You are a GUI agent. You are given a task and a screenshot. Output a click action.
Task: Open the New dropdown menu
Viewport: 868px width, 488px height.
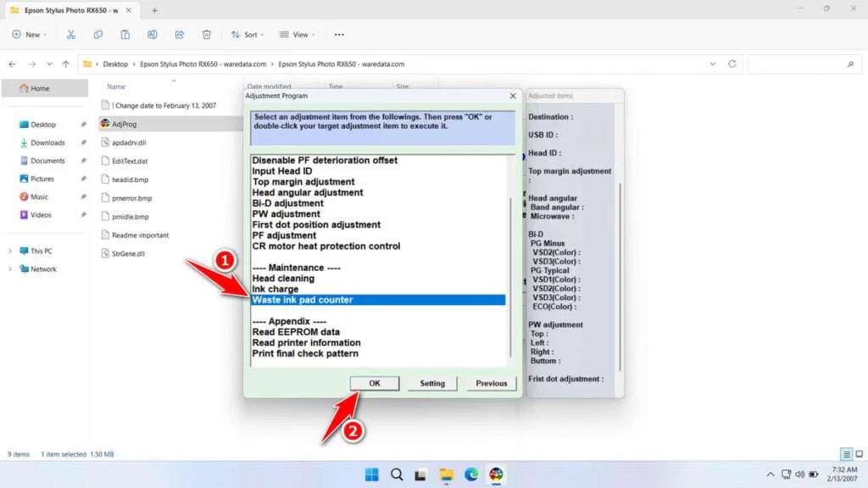click(x=29, y=34)
